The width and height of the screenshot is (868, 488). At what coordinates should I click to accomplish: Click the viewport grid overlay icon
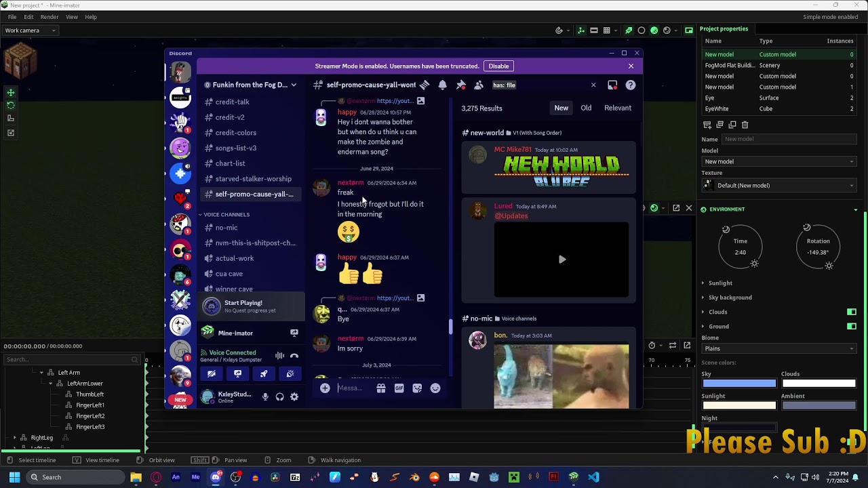(607, 30)
